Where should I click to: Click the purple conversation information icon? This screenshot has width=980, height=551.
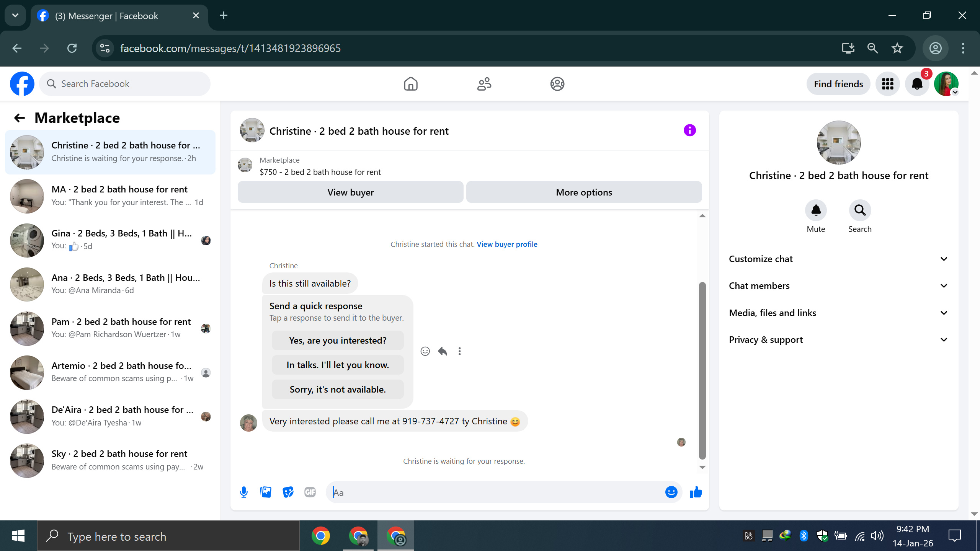click(x=689, y=130)
